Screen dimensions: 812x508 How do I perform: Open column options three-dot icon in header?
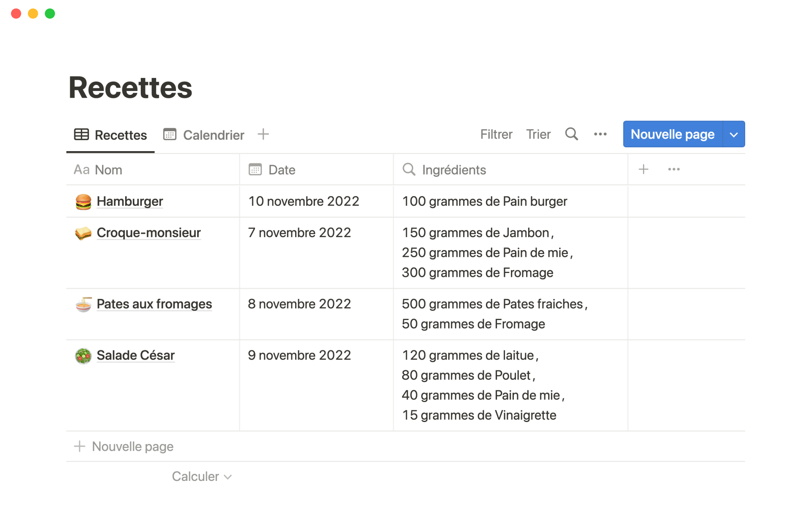click(x=674, y=169)
